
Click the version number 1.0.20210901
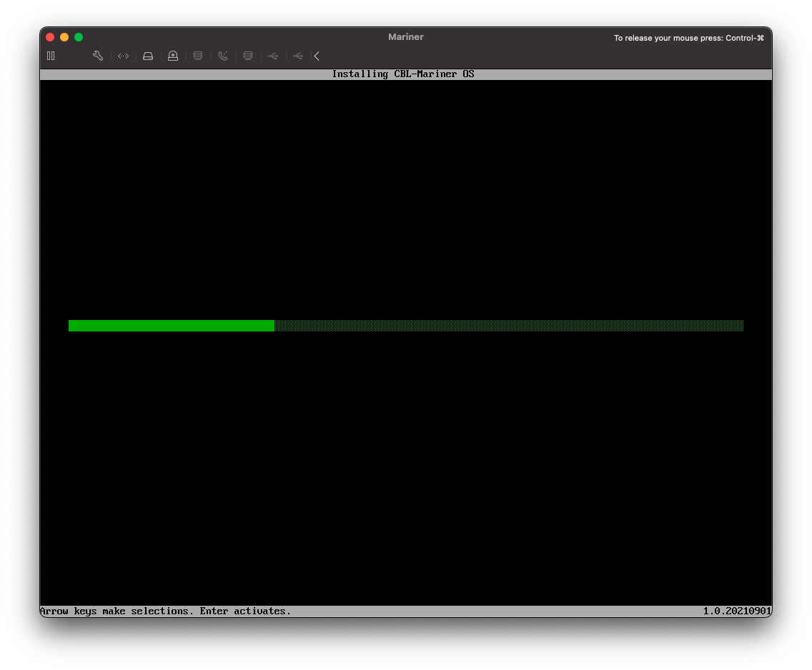pyautogui.click(x=737, y=611)
